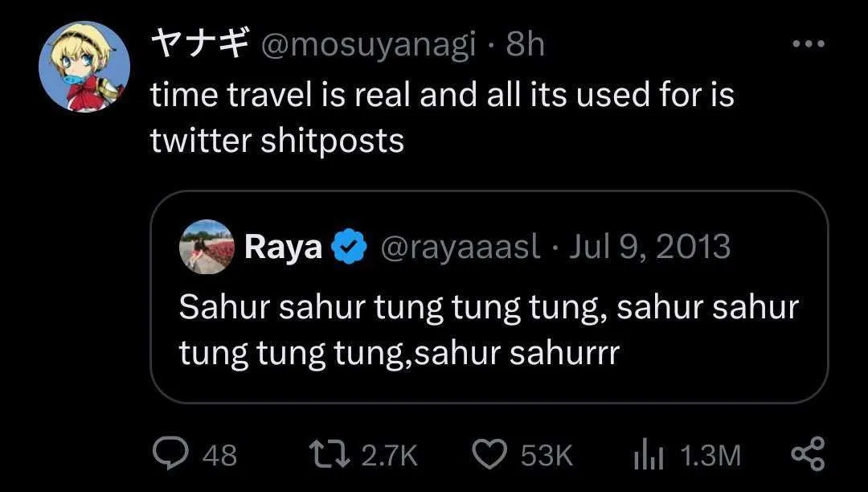Open the 8h timestamp link
This screenshot has width=868, height=492.
coord(525,45)
